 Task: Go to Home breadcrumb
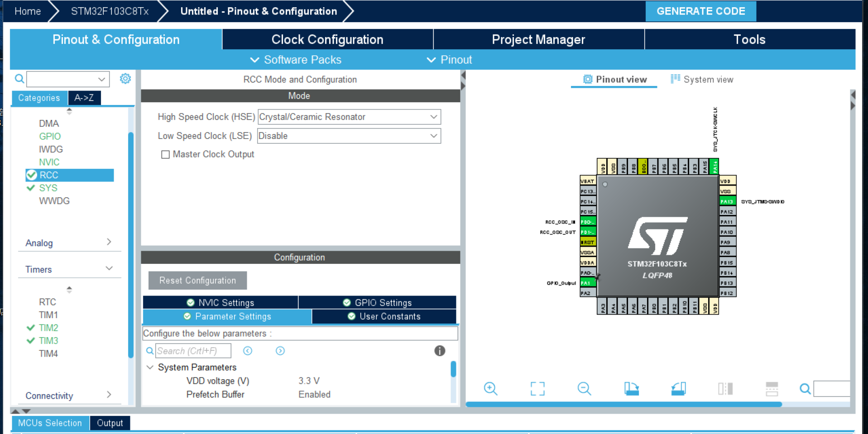click(28, 11)
